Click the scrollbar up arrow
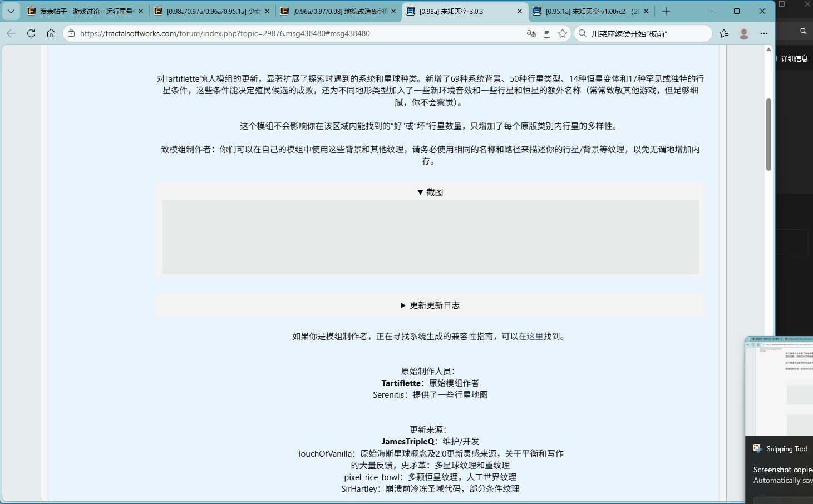This screenshot has height=504, width=813. point(768,50)
